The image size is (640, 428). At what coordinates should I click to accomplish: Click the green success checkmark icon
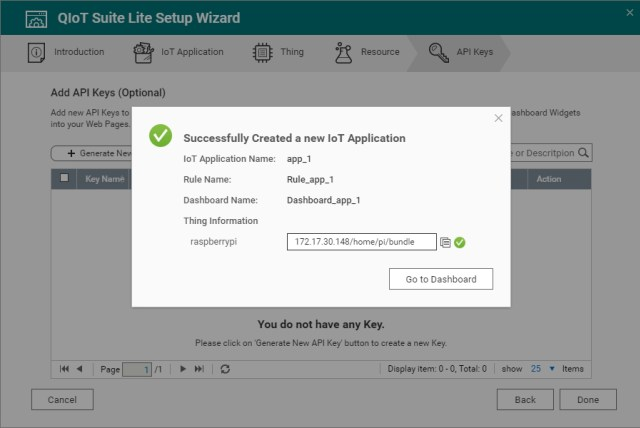point(160,135)
